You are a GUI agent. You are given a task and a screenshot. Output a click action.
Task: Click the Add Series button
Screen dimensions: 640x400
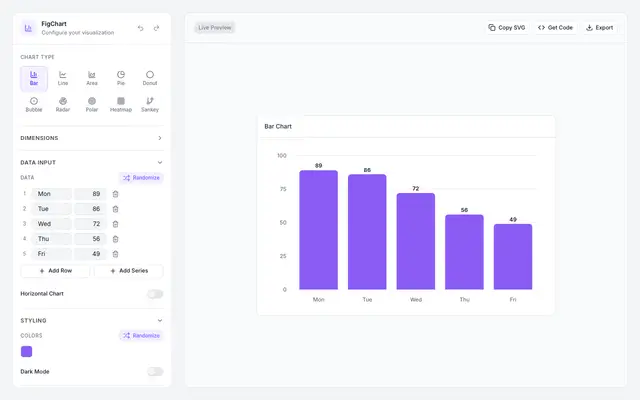point(129,271)
